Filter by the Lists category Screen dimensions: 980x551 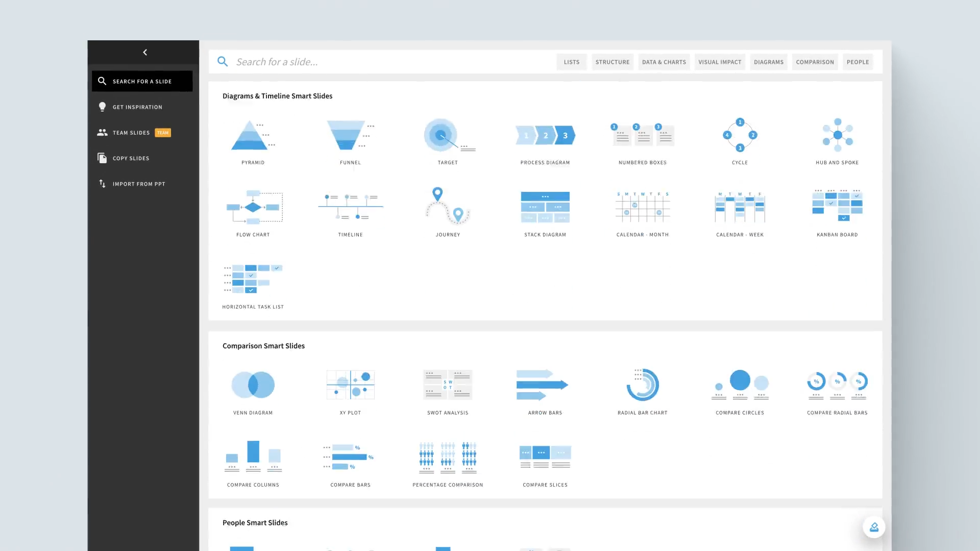pyautogui.click(x=571, y=62)
